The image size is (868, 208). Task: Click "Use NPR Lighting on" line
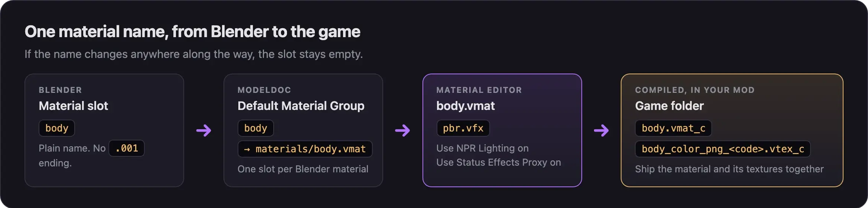pyautogui.click(x=482, y=148)
